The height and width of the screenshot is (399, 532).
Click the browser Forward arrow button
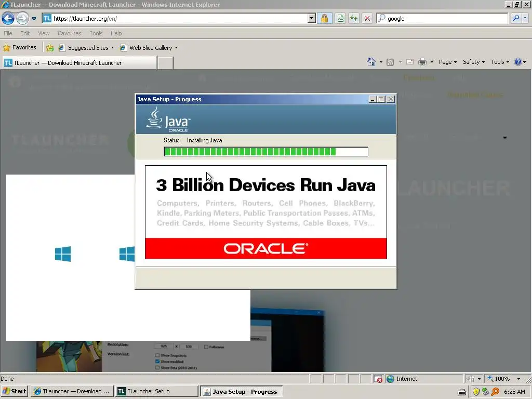[22, 18]
